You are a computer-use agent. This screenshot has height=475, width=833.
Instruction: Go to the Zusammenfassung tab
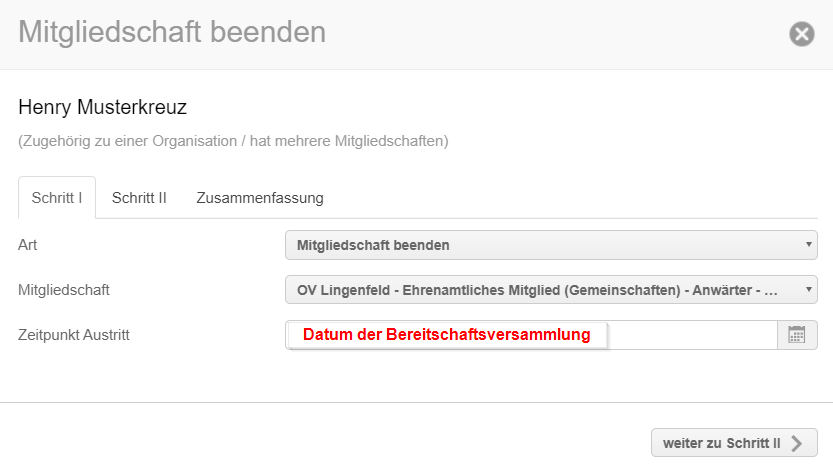[x=260, y=198]
